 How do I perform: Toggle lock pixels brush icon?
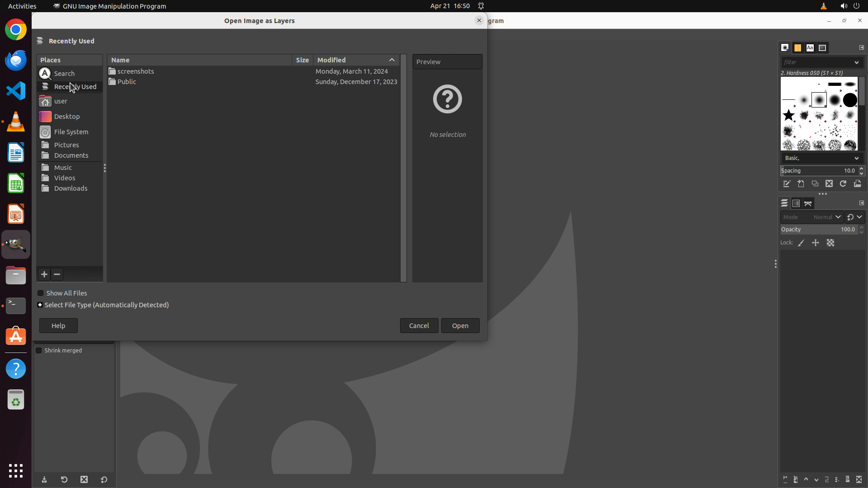click(801, 243)
